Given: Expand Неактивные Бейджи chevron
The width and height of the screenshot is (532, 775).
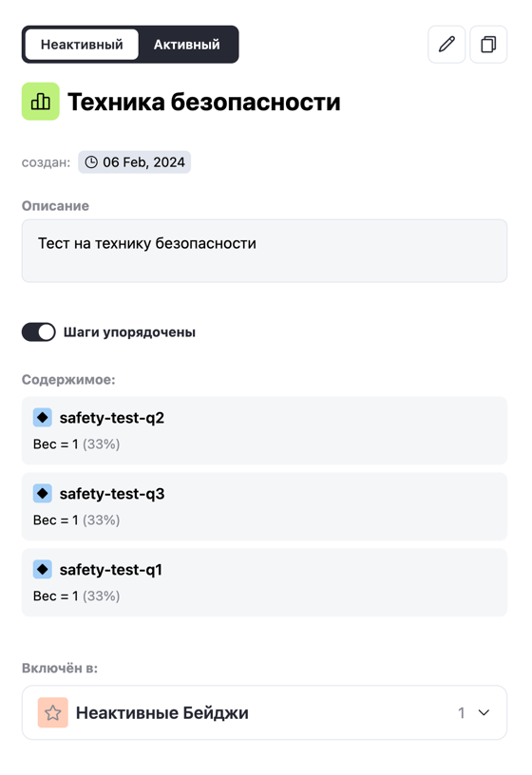Looking at the screenshot, I should [x=484, y=712].
